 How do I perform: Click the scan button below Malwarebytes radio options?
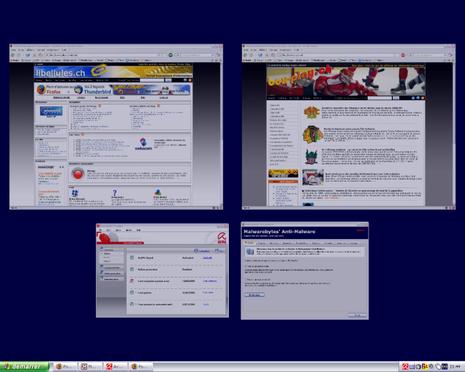255,295
